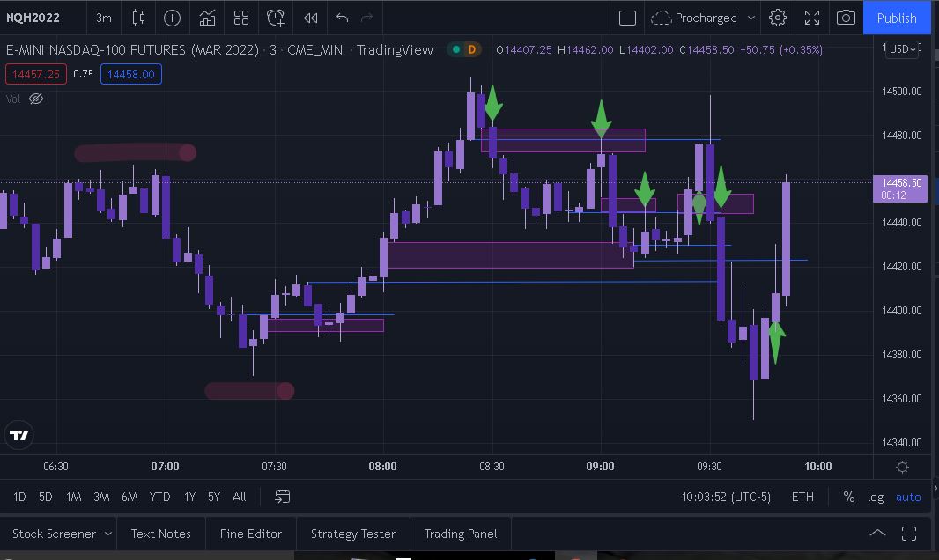Image resolution: width=939 pixels, height=560 pixels.
Task: Click the blue buy price 14458.00
Action: click(131, 74)
